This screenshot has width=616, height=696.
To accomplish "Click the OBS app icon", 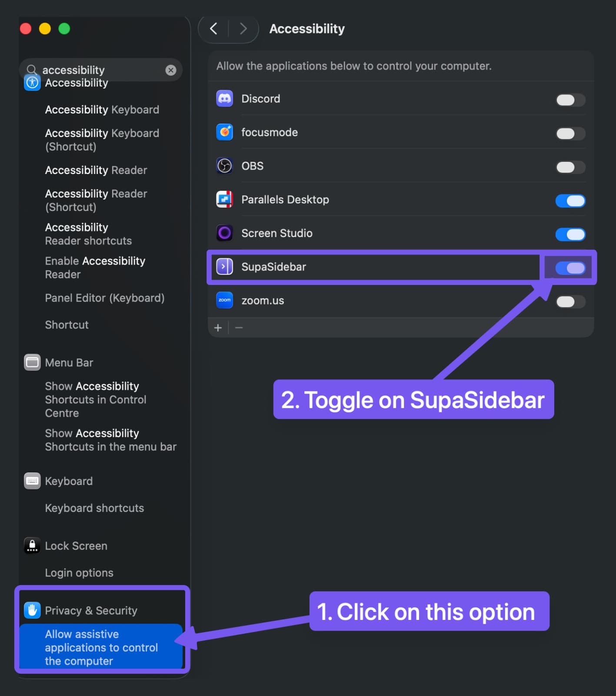I will (x=224, y=166).
